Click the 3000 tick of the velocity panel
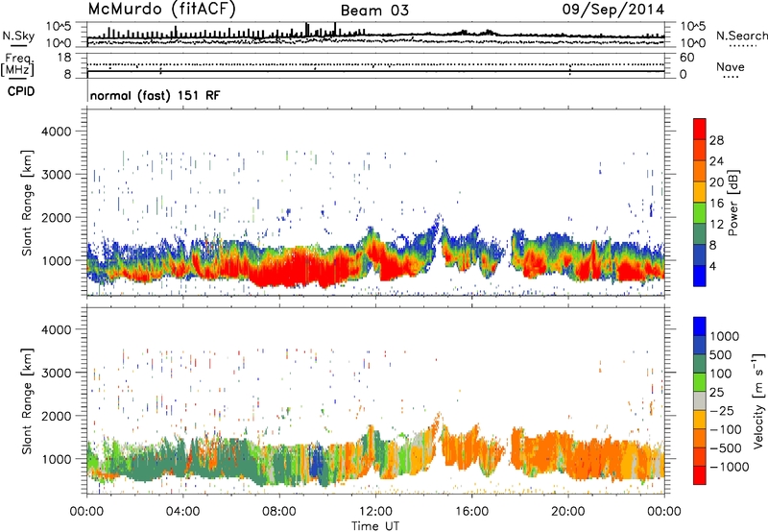 tap(56, 373)
